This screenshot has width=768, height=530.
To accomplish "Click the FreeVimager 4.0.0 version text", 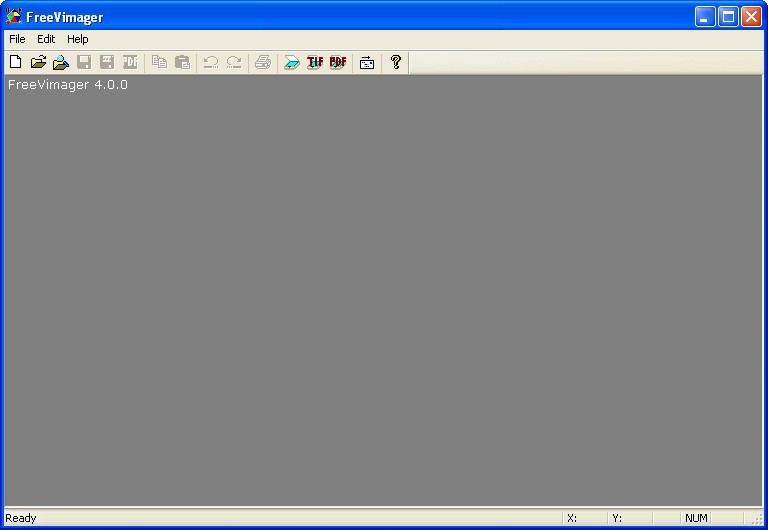I will pos(68,85).
